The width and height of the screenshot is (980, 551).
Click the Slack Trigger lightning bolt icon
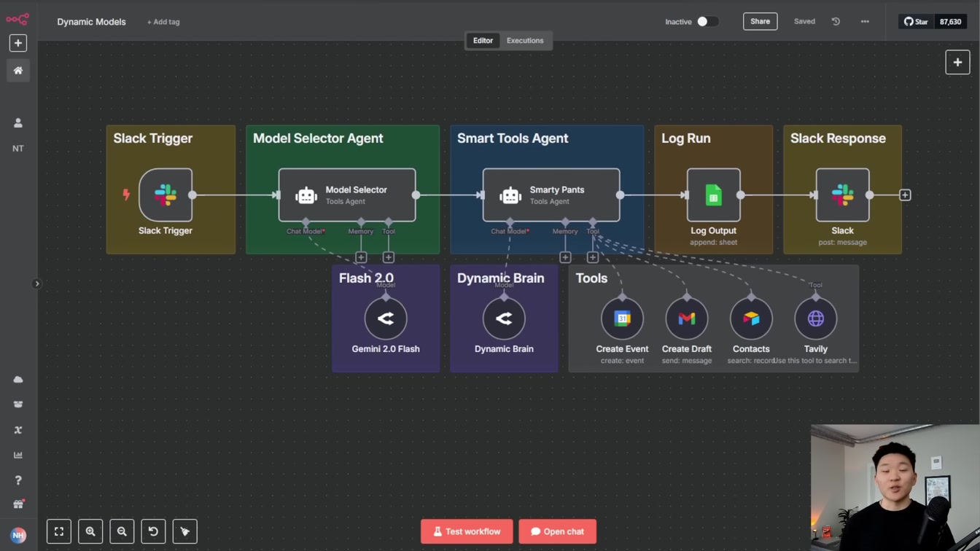126,195
